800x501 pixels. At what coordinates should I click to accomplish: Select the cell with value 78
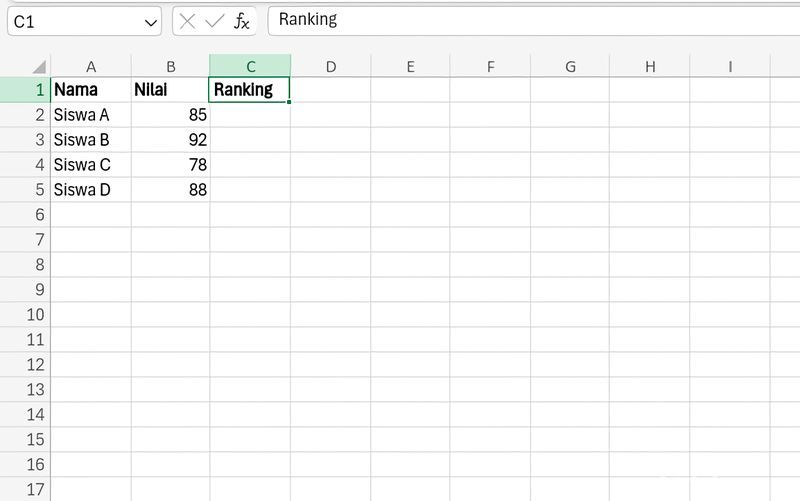170,165
